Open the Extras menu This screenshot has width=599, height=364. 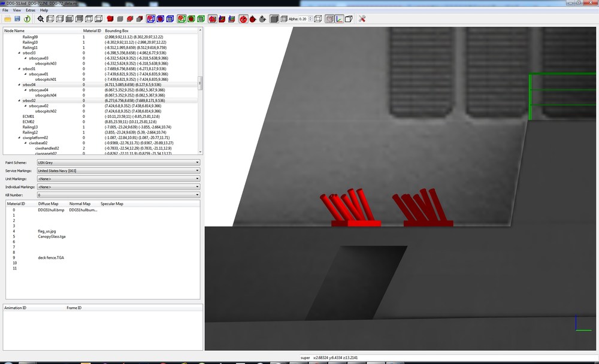click(x=30, y=10)
